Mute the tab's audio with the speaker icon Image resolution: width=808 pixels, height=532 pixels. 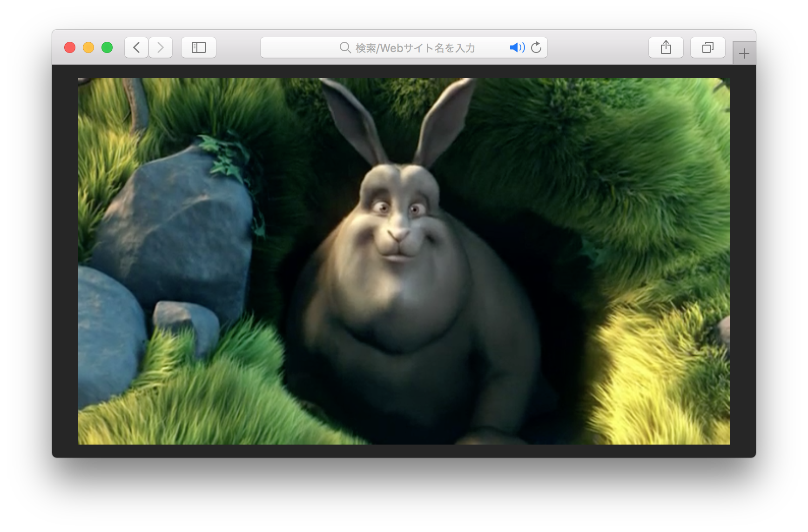517,47
